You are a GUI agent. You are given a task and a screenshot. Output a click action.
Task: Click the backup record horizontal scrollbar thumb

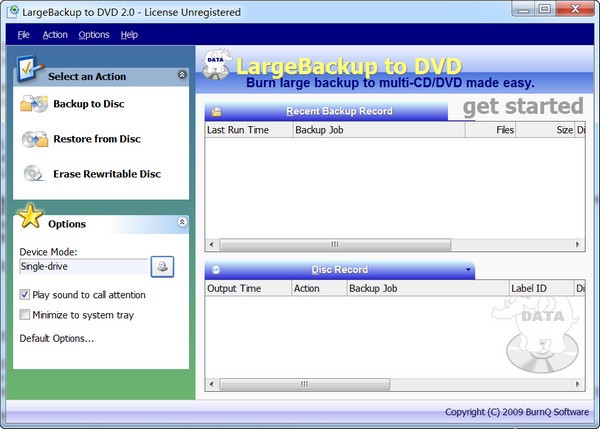click(335, 245)
